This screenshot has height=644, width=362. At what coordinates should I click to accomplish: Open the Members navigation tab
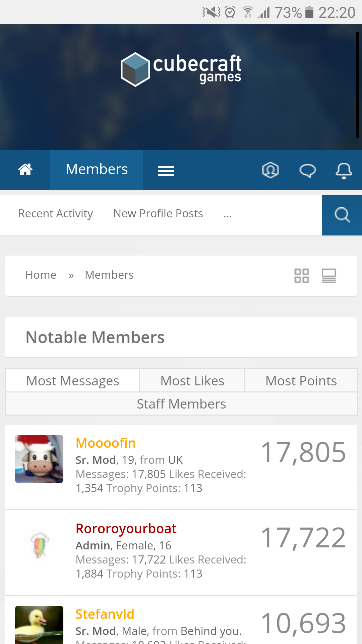[x=97, y=170]
